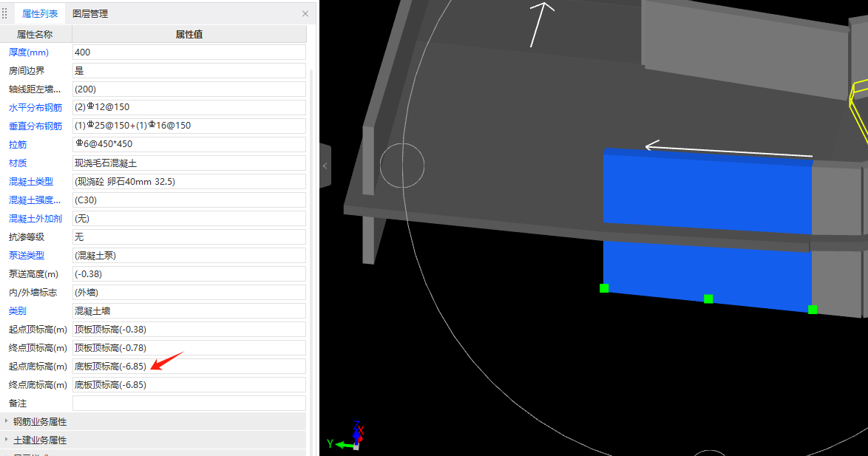Open the 混凝土强度 value (C30)
The height and width of the screenshot is (456, 868).
point(189,200)
